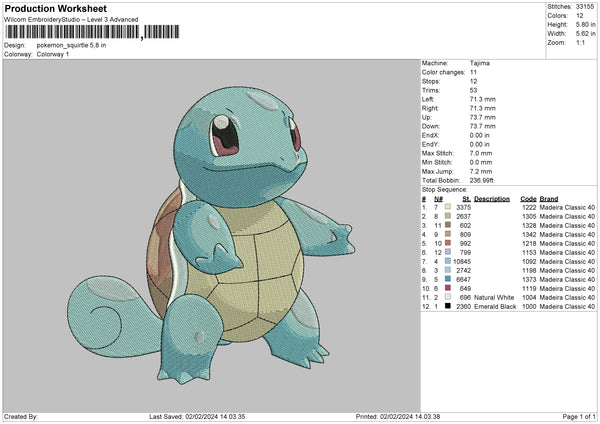Screen dimensions: 600x424
Task: Click the light blue swatch in the code 1153 row
Action: tap(448, 252)
